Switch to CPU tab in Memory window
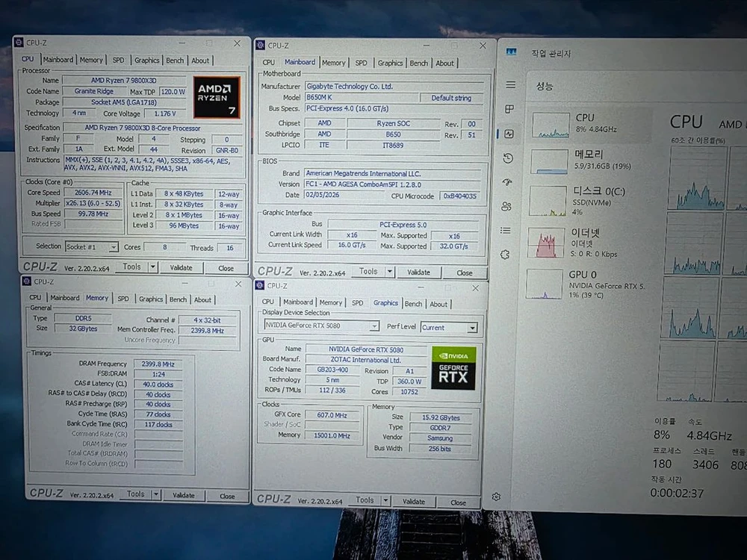This screenshot has height=560, width=747. pyautogui.click(x=35, y=297)
